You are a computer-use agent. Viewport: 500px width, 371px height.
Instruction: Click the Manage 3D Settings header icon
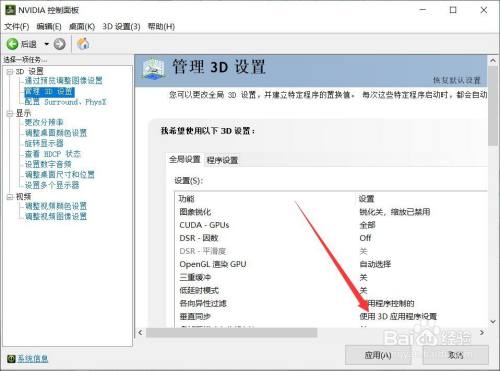[x=153, y=69]
